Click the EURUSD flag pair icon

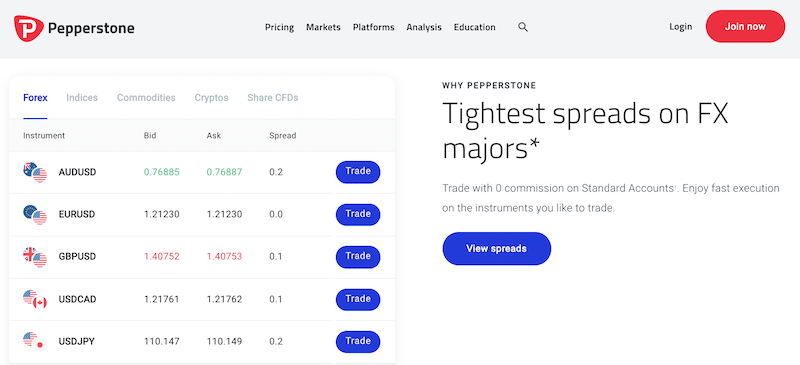tap(35, 214)
